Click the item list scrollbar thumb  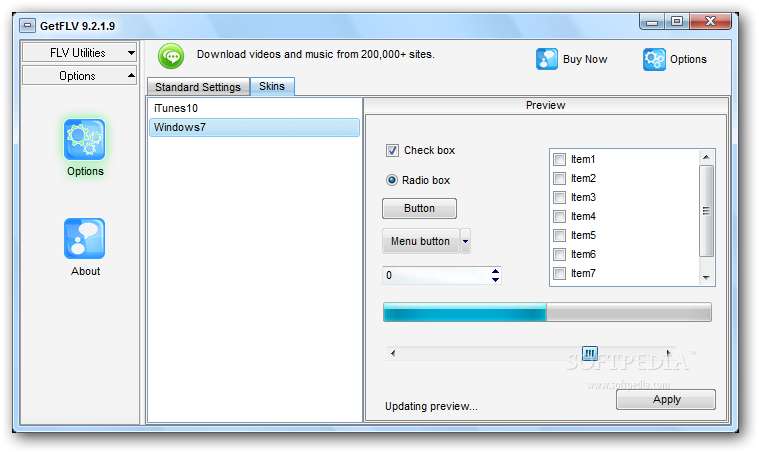(x=706, y=211)
